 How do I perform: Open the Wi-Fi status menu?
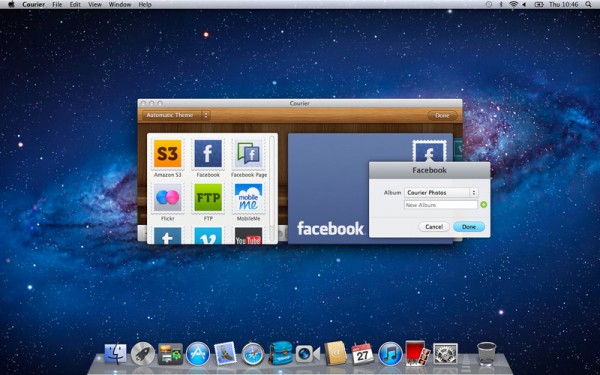coord(513,5)
